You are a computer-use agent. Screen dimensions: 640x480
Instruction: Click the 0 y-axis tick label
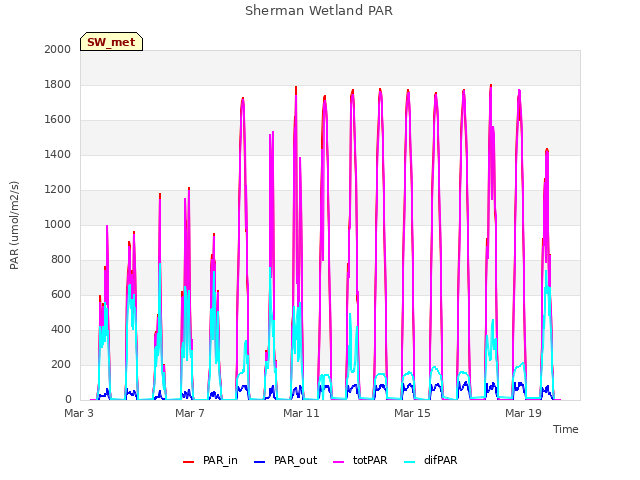(68, 399)
